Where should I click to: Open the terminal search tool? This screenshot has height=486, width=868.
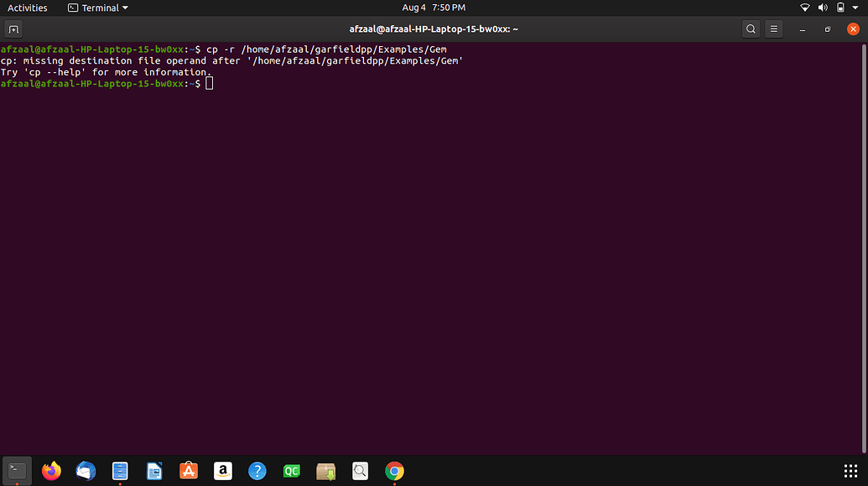pos(751,29)
